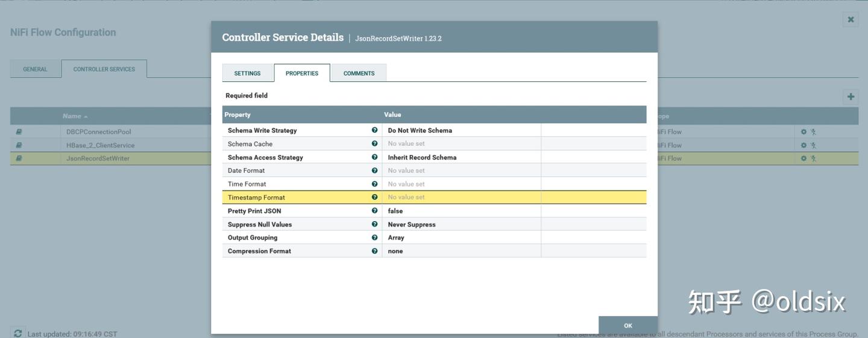Click help icon next to Compression Format
This screenshot has width=868, height=338.
(374, 251)
